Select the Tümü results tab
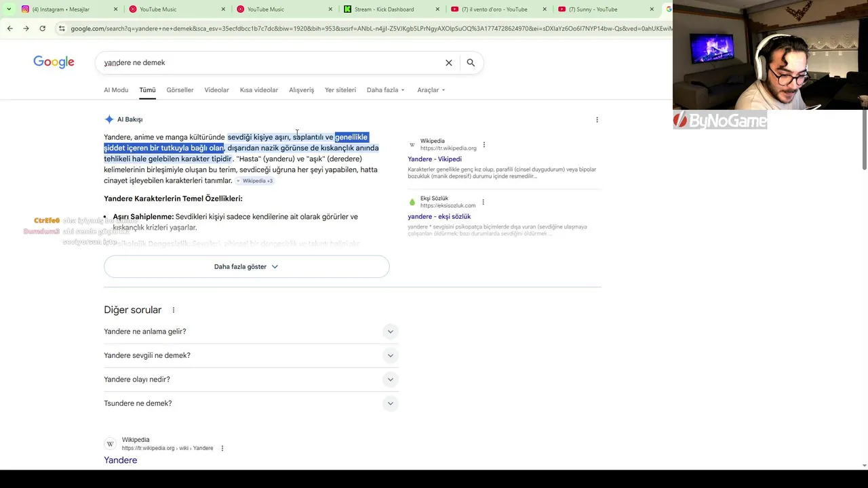 tap(147, 90)
